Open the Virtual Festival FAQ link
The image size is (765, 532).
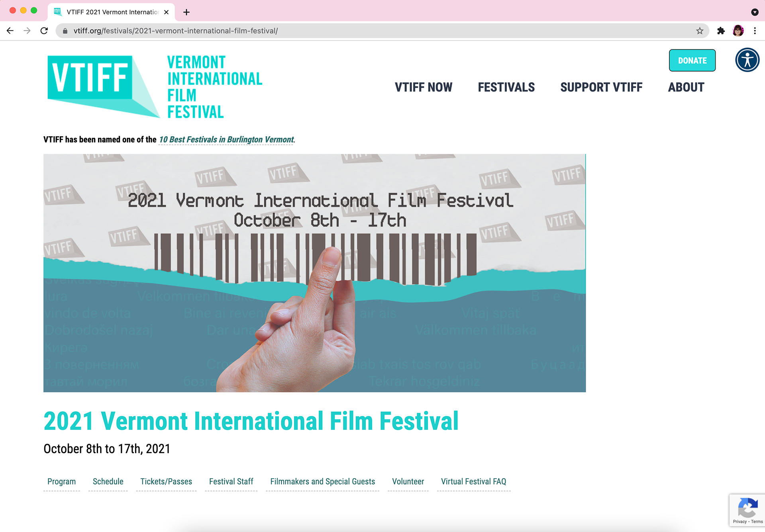point(473,481)
